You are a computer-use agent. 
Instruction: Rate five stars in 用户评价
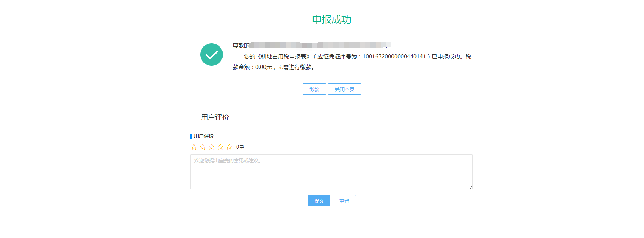pos(229,147)
